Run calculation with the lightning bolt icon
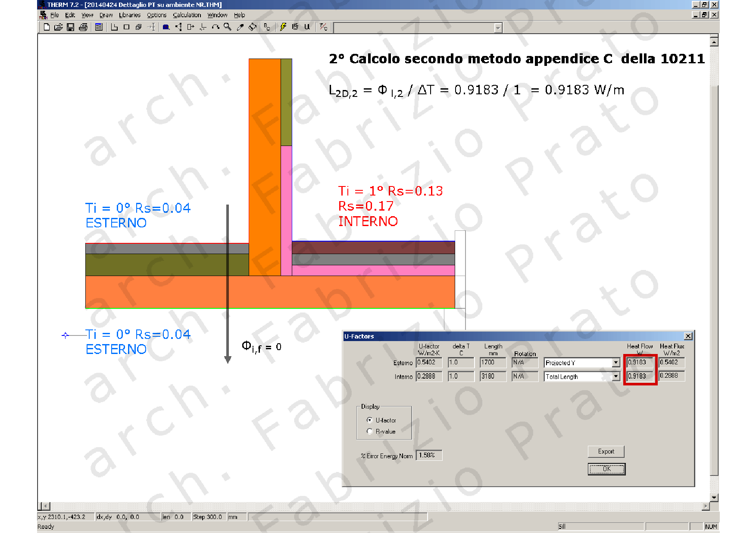The width and height of the screenshot is (756, 534). 283,27
